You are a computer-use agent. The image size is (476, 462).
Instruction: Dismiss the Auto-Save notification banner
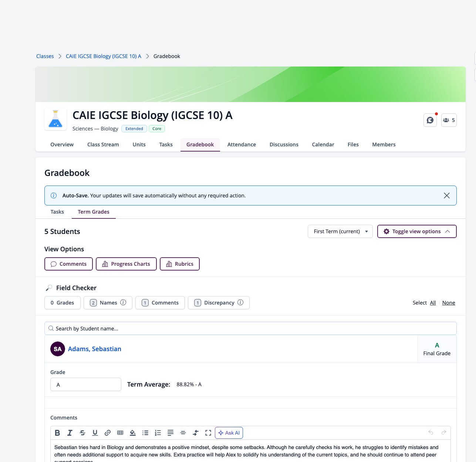coord(447,196)
